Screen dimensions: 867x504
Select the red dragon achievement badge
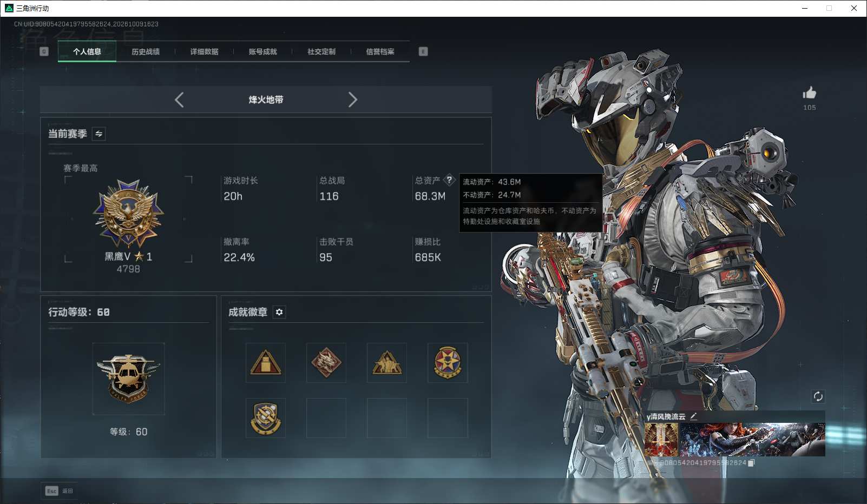pos(326,363)
